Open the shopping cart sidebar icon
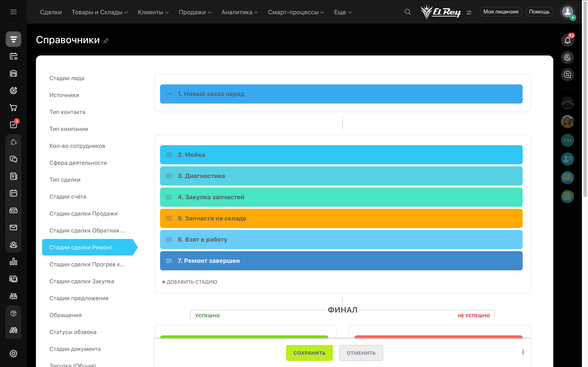 13,107
